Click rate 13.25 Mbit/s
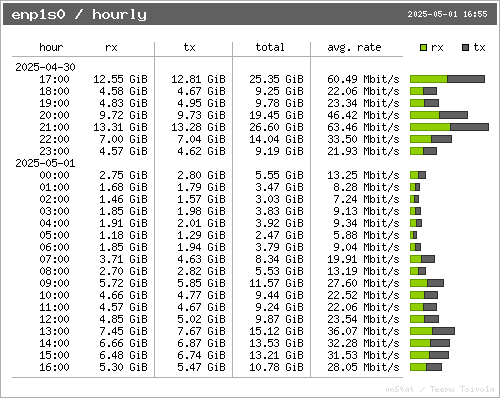500x398 pixels. click(x=363, y=175)
